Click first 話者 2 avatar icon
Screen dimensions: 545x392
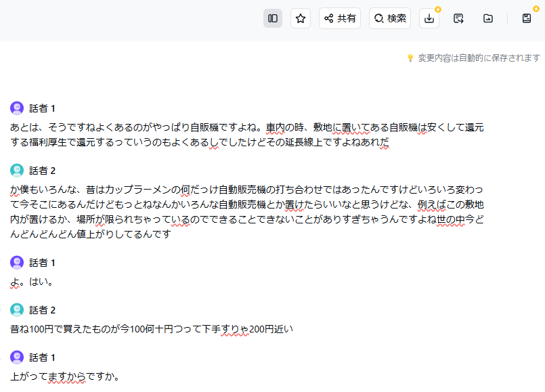(x=17, y=171)
